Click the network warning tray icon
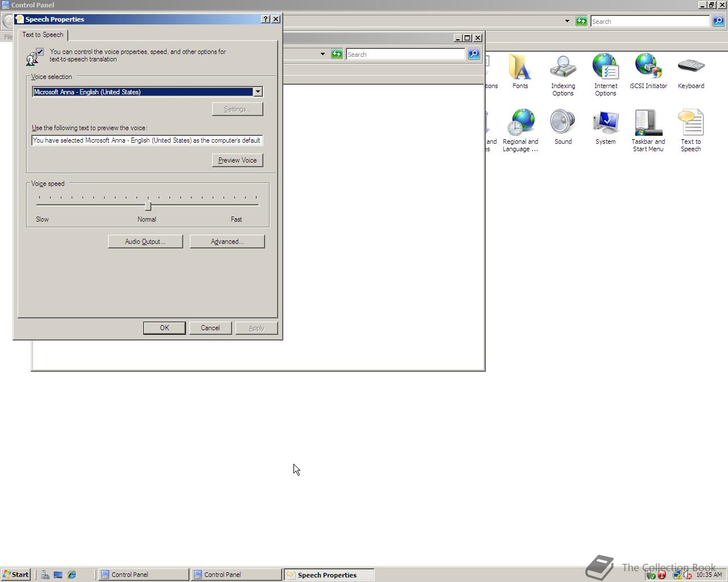This screenshot has width=728, height=582. [677, 575]
